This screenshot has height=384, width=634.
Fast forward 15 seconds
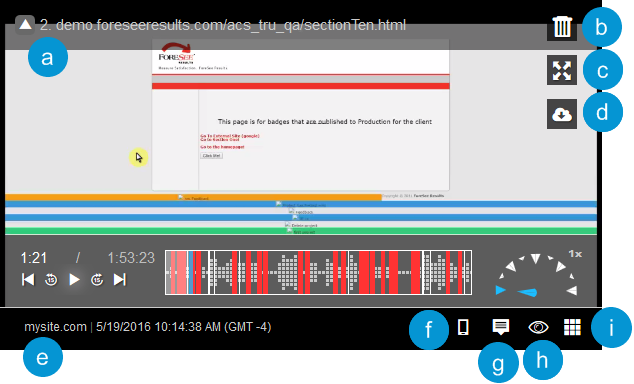click(97, 280)
